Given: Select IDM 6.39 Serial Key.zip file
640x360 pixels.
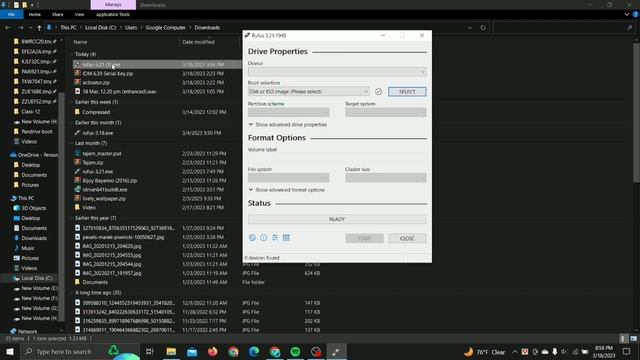Looking at the screenshot, I should click(107, 73).
